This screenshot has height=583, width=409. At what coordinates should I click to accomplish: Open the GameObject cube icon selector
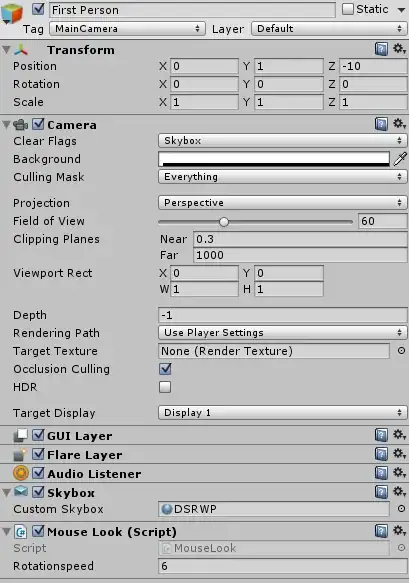pos(12,13)
